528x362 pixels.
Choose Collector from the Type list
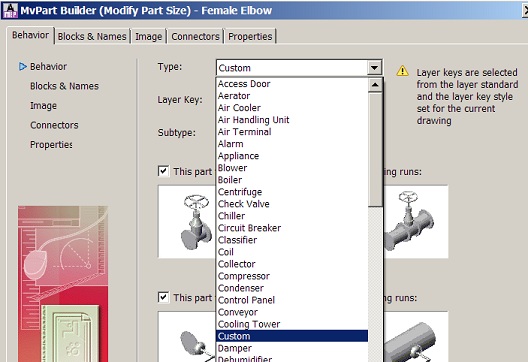[x=292, y=264]
